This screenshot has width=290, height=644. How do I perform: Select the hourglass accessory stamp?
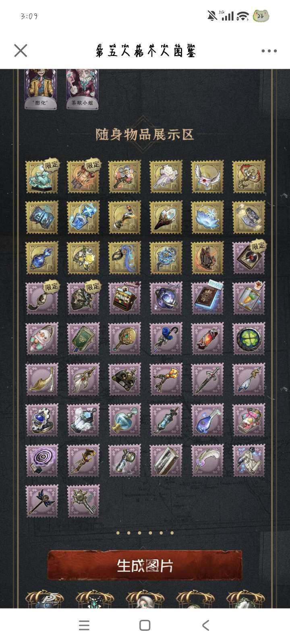pos(166,460)
